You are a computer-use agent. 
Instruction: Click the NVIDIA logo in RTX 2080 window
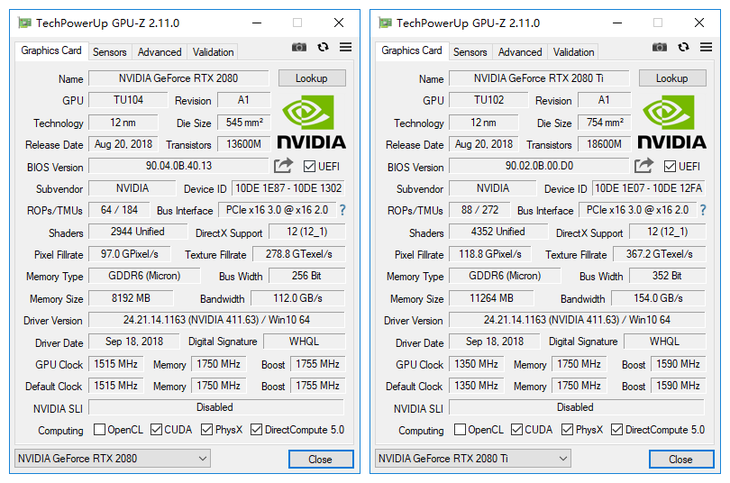pyautogui.click(x=311, y=122)
